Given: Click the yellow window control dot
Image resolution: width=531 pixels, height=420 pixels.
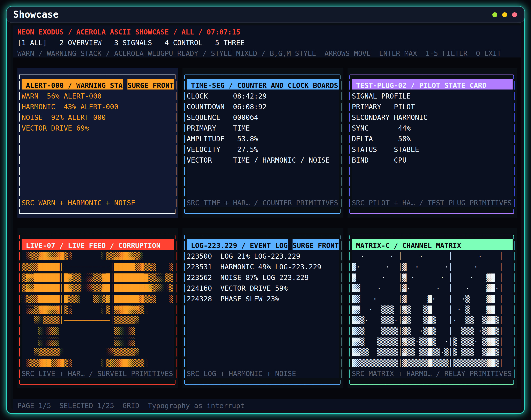Looking at the screenshot, I should [504, 15].
